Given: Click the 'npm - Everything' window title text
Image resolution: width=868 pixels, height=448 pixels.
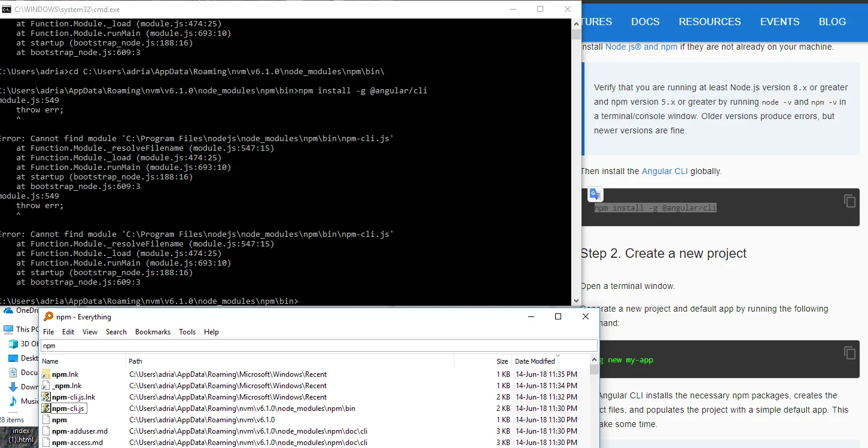Looking at the screenshot, I should [84, 317].
